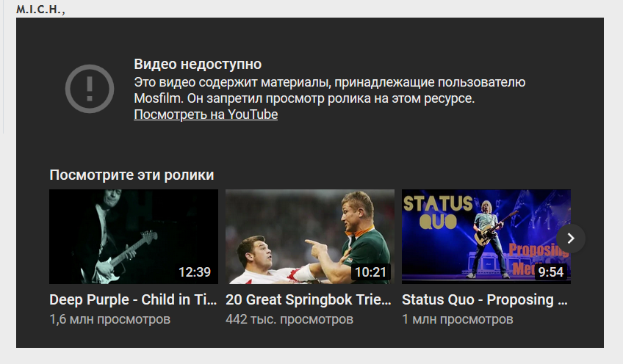This screenshot has height=364, width=623.
Task: Click the Deep Purple - Child in Time title
Action: click(x=133, y=299)
